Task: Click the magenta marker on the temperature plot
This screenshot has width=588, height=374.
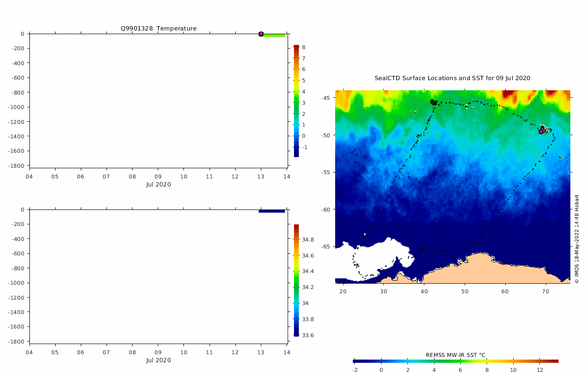Action: (261, 34)
